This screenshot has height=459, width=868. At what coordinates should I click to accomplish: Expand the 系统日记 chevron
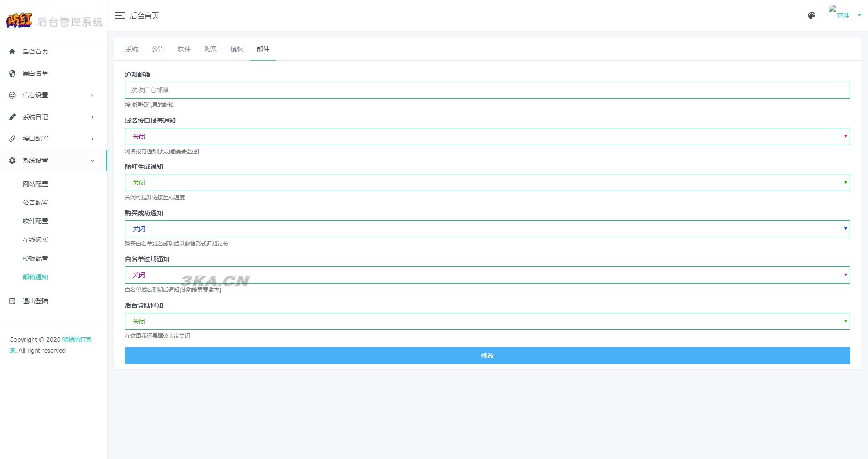click(92, 117)
